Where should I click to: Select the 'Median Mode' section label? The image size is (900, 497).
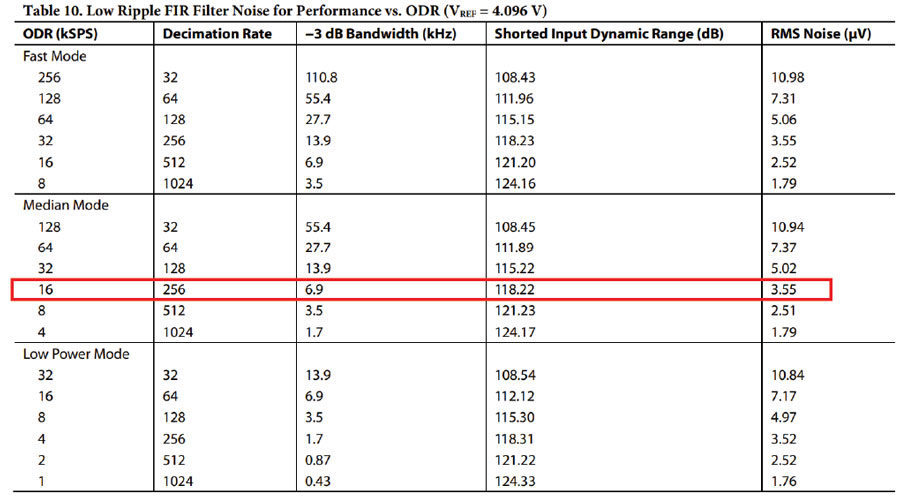coord(65,205)
